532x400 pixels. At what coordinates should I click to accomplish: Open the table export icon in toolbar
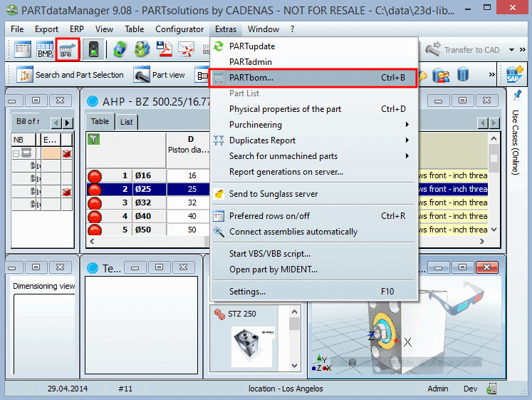tap(23, 50)
